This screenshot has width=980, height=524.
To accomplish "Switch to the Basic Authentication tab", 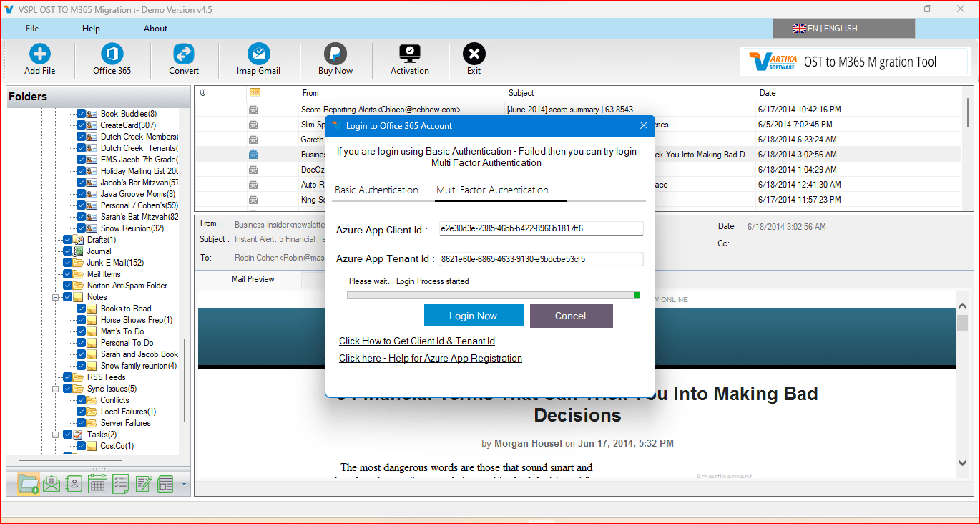I will pyautogui.click(x=376, y=190).
